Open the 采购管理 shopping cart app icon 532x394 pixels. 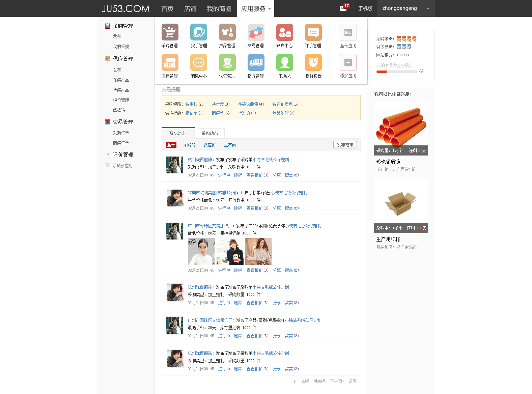click(x=170, y=32)
